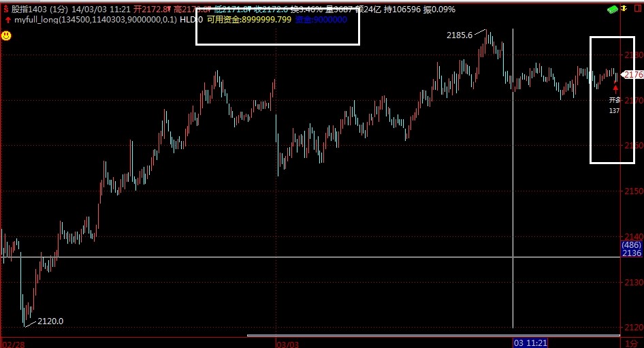This screenshot has width=644, height=348.
Task: Click the 2120.0 low price label
Action: click(50, 321)
